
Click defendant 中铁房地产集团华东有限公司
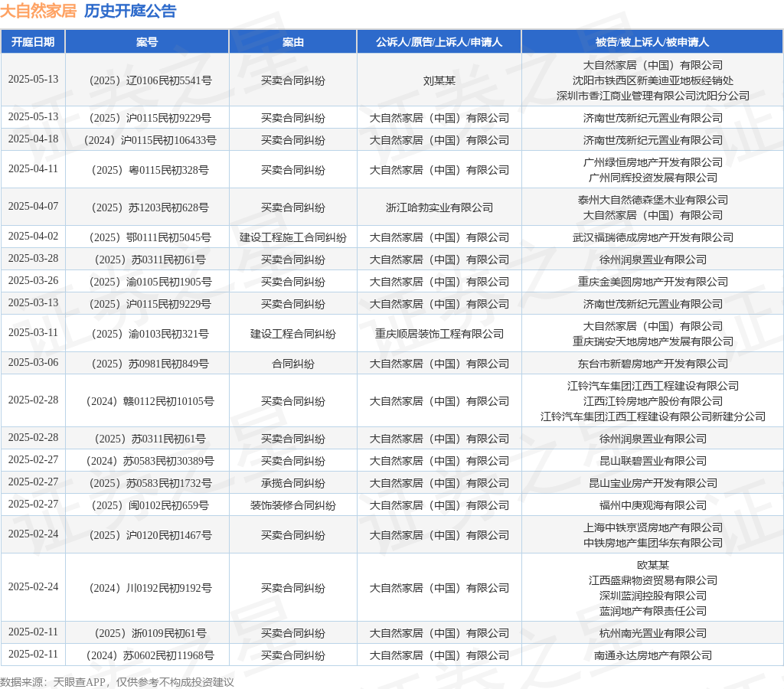coord(652,543)
